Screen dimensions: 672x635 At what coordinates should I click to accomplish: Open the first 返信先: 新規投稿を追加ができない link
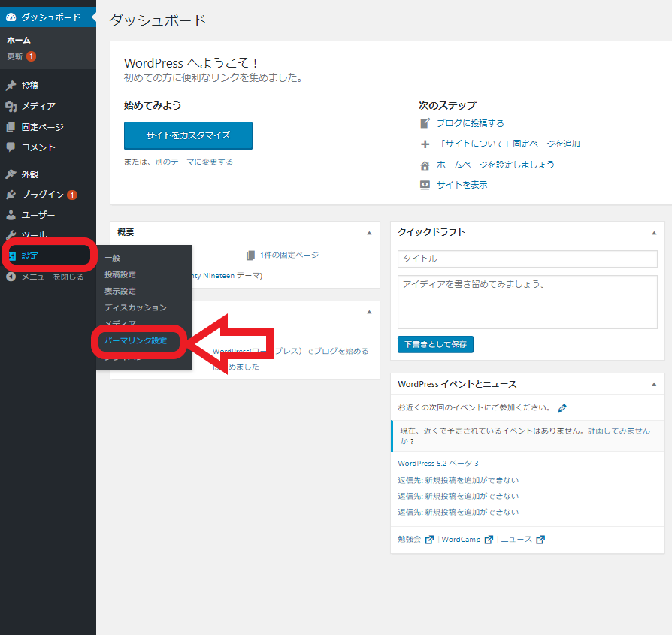click(x=458, y=481)
